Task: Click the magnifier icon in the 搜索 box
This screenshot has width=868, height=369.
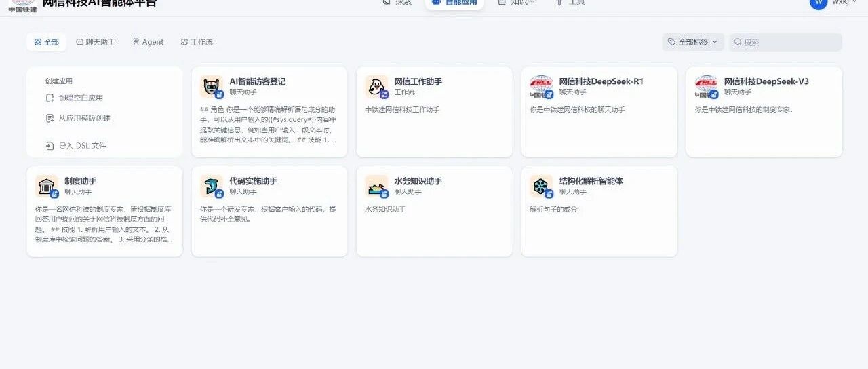Action: 738,42
